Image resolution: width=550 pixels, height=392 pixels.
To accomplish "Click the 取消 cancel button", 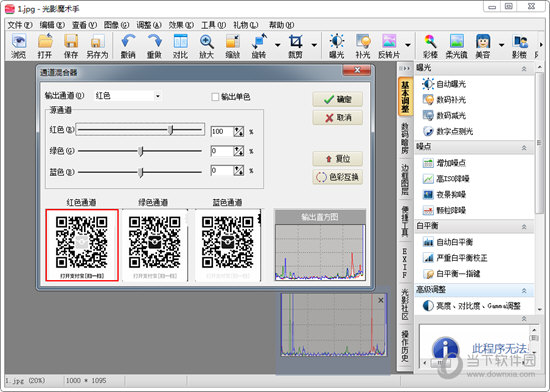I will (x=337, y=118).
